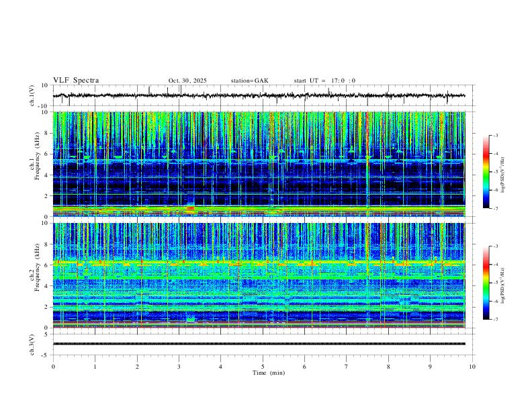Click the "VLF Spectra" title text
Screen dimensions: 532x411
pyautogui.click(x=76, y=81)
